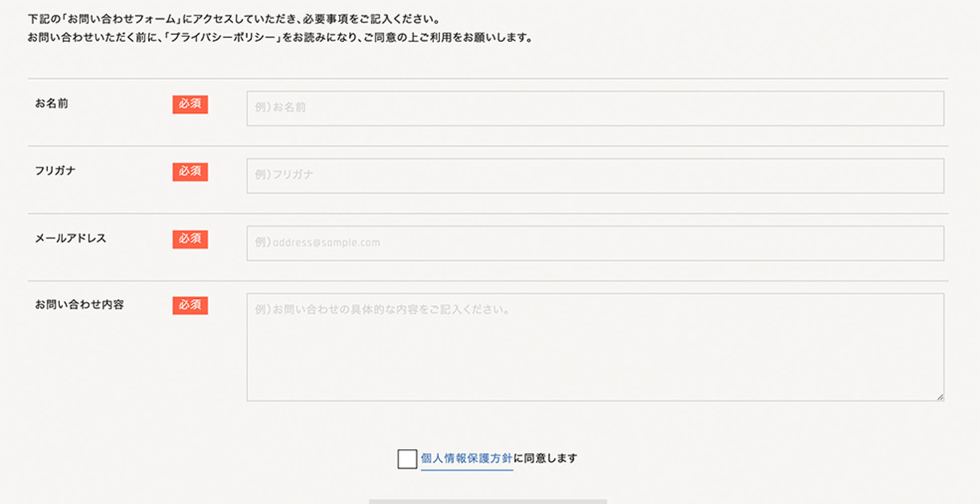
Task: Select the お名前 field label
Action: coord(52,103)
